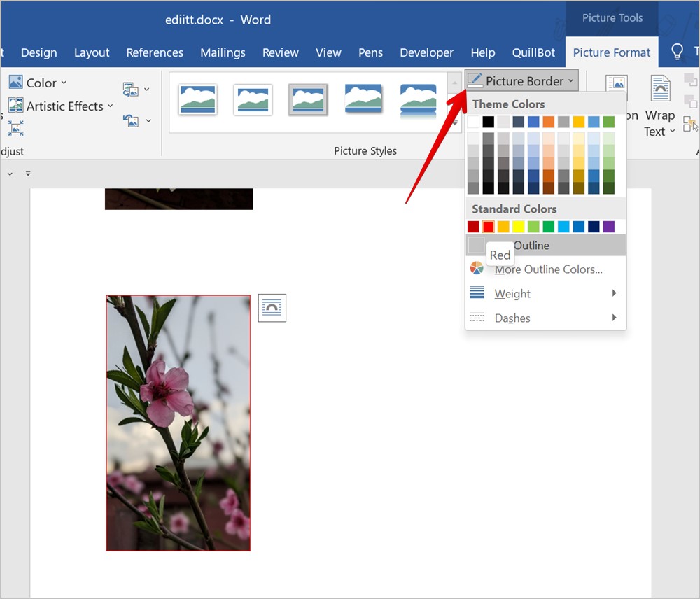Open the Wrap Text dropdown

(659, 123)
